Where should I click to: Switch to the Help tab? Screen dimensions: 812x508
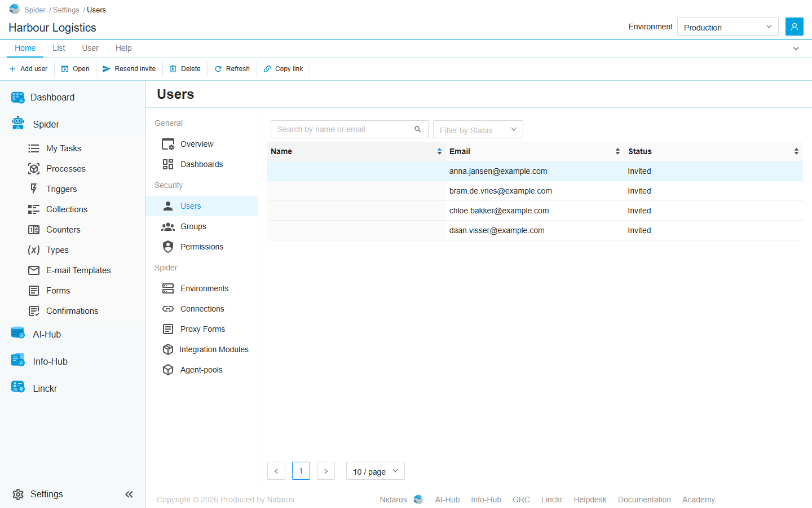(x=123, y=48)
